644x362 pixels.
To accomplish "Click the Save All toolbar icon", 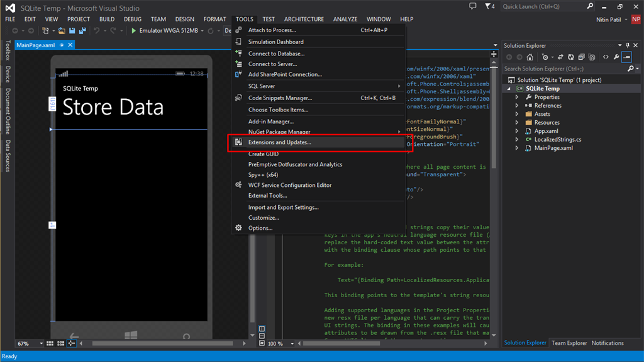I will [x=82, y=30].
